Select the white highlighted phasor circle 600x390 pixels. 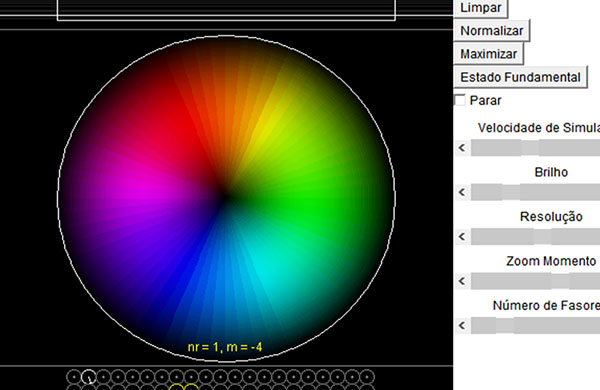coord(89,377)
